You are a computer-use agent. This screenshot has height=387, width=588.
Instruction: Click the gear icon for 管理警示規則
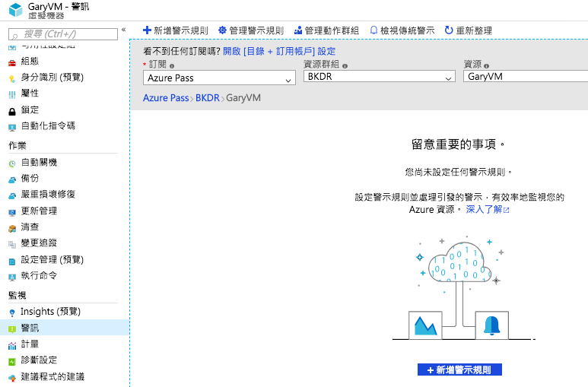pos(222,30)
